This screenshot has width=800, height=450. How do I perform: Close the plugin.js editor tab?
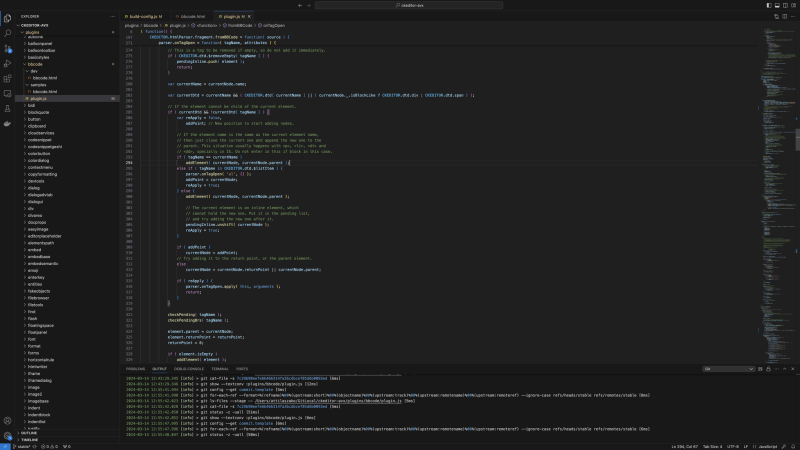point(249,16)
